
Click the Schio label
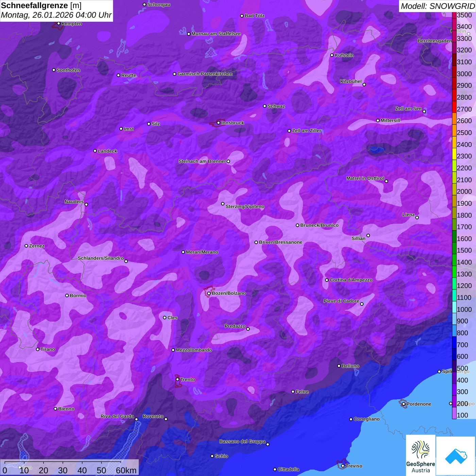[x=221, y=456]
